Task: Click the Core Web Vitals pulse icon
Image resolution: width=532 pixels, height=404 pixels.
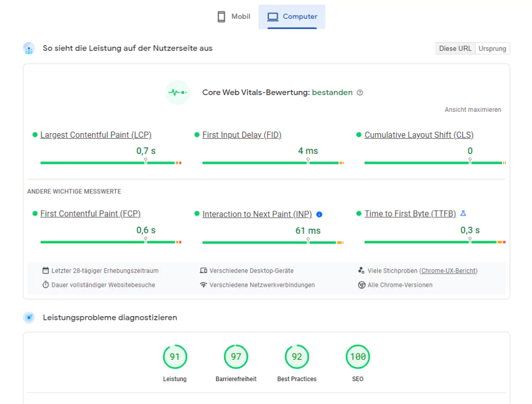Action: [x=178, y=93]
